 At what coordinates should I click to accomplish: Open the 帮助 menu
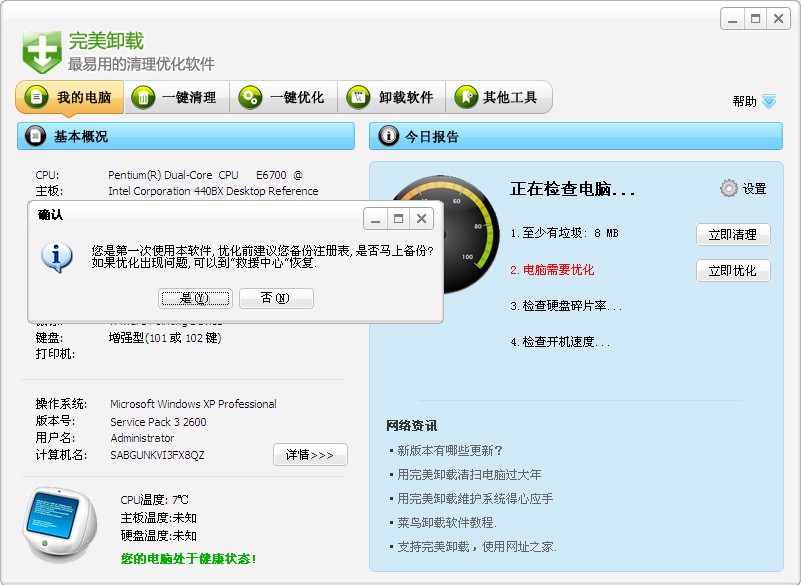[744, 101]
